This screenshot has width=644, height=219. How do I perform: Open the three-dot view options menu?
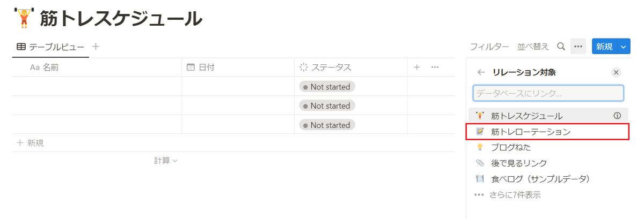pyautogui.click(x=578, y=47)
